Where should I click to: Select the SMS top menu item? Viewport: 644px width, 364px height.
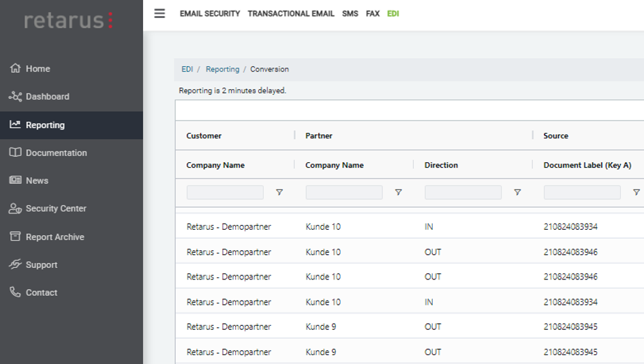click(350, 14)
